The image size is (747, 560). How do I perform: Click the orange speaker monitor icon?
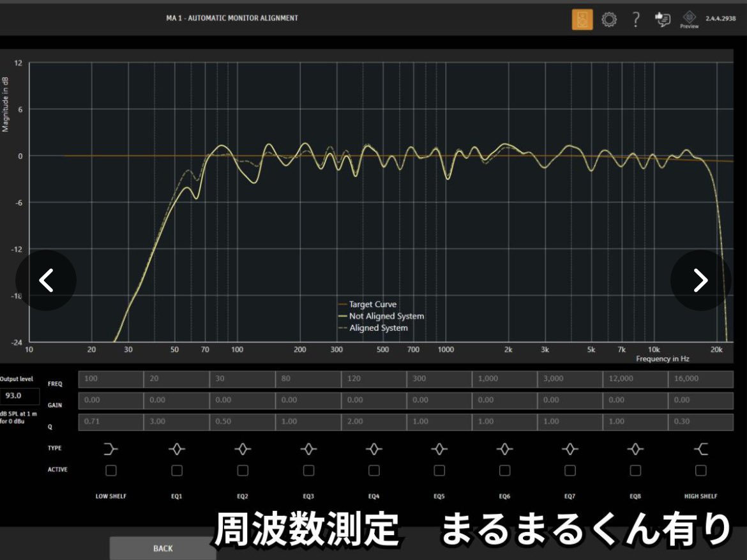[x=582, y=20]
